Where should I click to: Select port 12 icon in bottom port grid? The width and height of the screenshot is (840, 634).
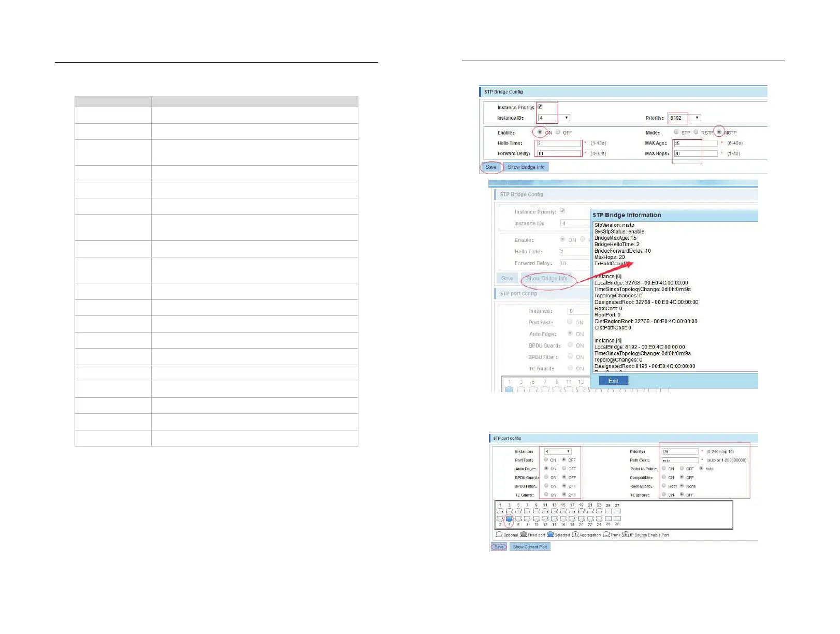click(x=545, y=518)
